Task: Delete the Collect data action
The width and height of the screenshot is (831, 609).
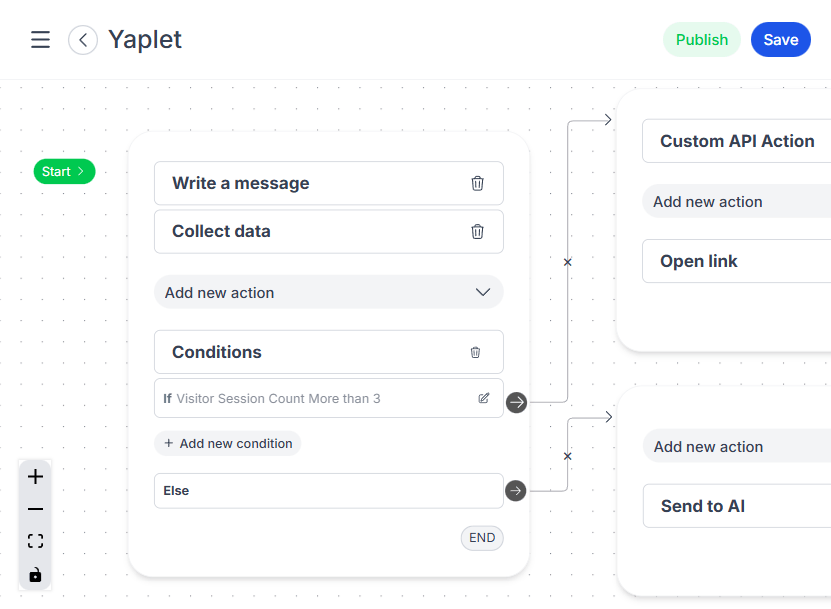Action: [x=477, y=231]
